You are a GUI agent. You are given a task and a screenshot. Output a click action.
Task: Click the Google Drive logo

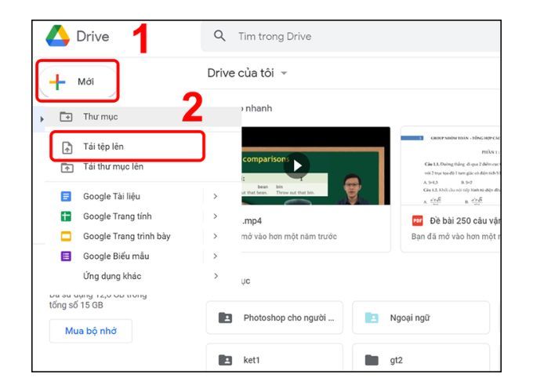[57, 36]
